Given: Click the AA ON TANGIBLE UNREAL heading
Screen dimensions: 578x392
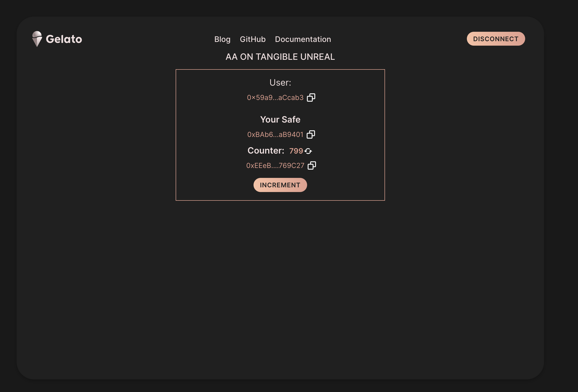Looking at the screenshot, I should pos(280,57).
